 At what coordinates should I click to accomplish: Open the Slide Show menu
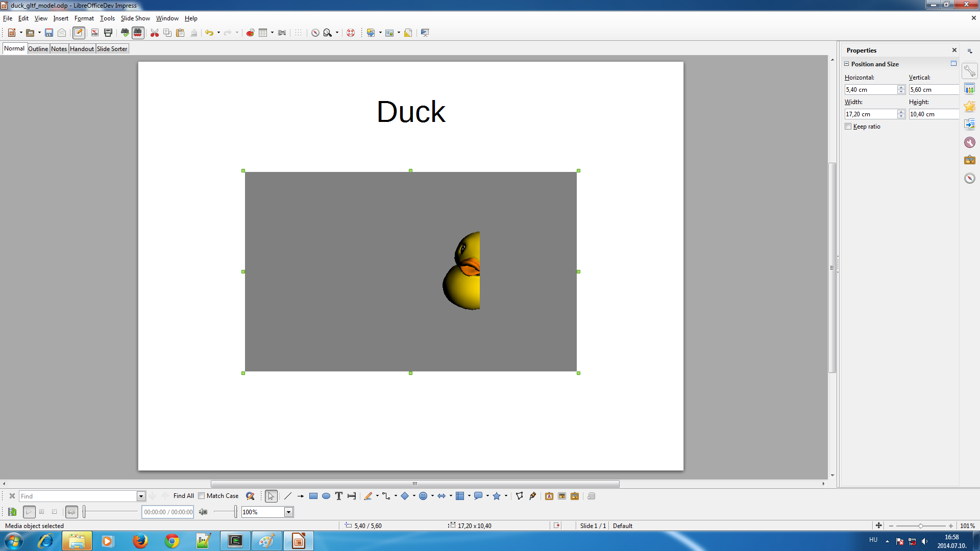135,18
